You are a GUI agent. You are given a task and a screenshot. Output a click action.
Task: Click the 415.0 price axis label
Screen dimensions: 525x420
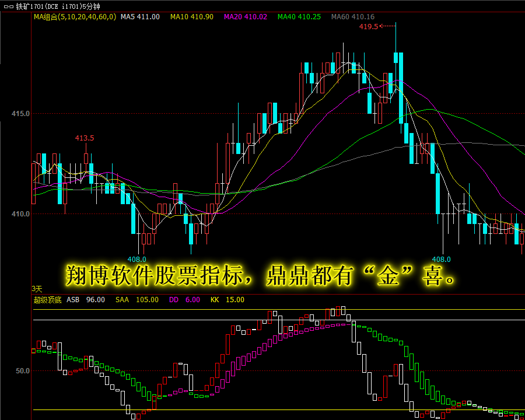click(21, 114)
